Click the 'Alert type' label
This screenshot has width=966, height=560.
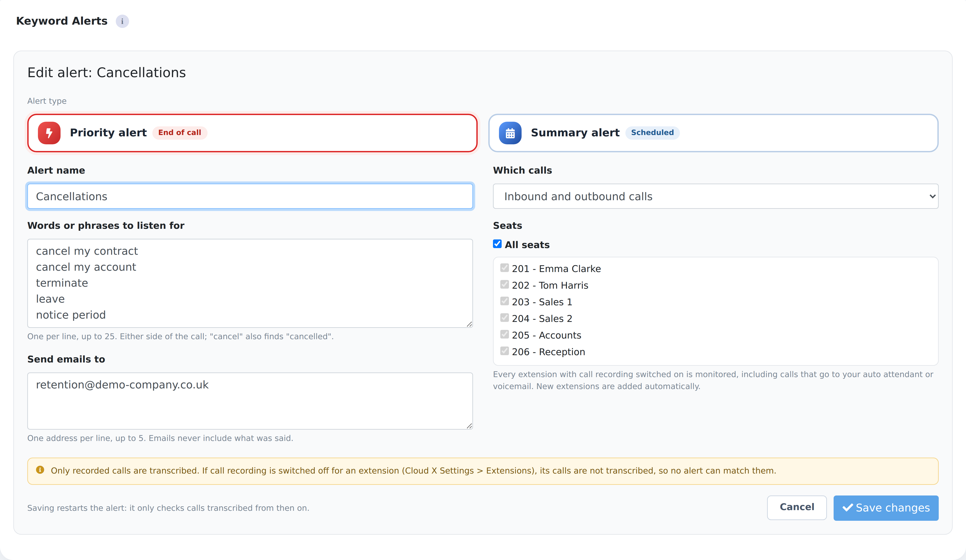pyautogui.click(x=47, y=101)
